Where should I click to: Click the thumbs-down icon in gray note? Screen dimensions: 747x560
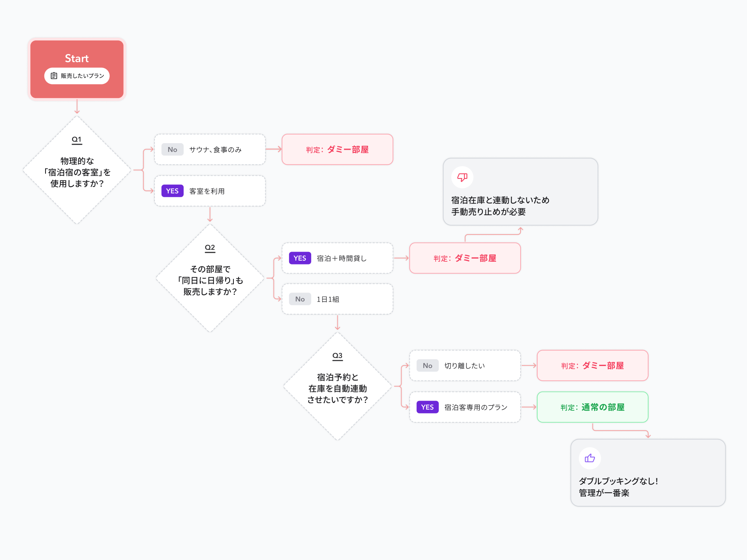[x=462, y=177]
